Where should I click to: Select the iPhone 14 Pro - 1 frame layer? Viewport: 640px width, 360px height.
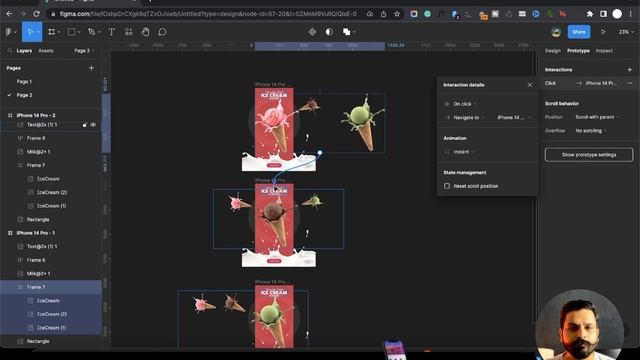click(x=36, y=233)
